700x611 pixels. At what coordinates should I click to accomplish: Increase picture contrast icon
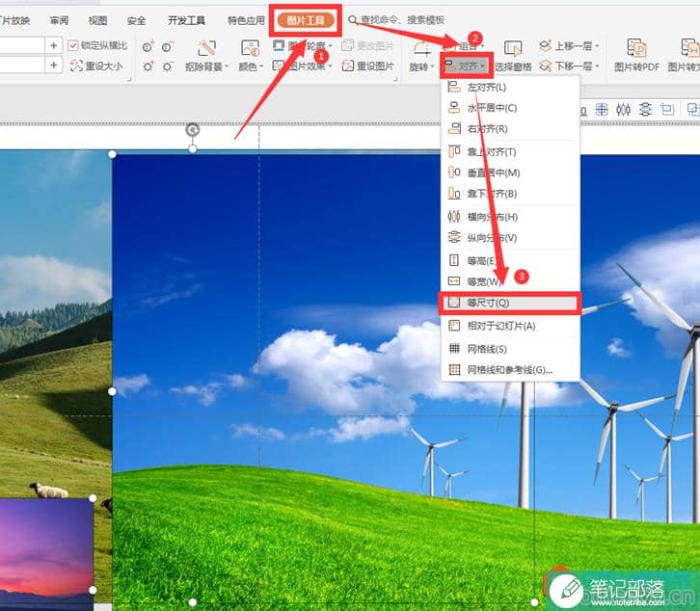[x=148, y=46]
